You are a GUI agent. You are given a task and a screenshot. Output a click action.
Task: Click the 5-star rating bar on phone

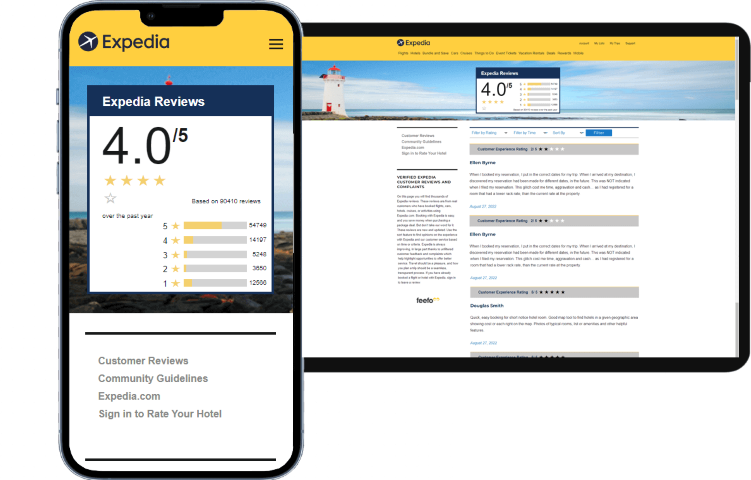pyautogui.click(x=215, y=226)
